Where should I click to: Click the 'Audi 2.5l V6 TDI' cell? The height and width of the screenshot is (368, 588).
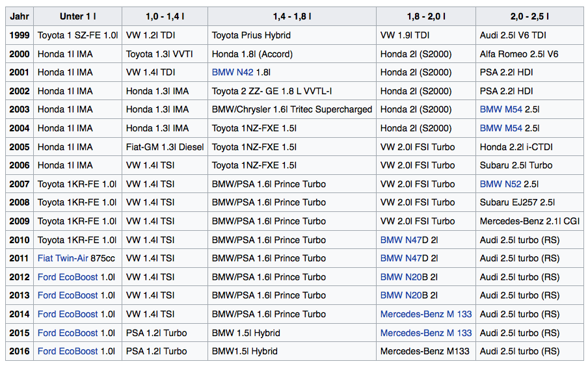point(529,35)
